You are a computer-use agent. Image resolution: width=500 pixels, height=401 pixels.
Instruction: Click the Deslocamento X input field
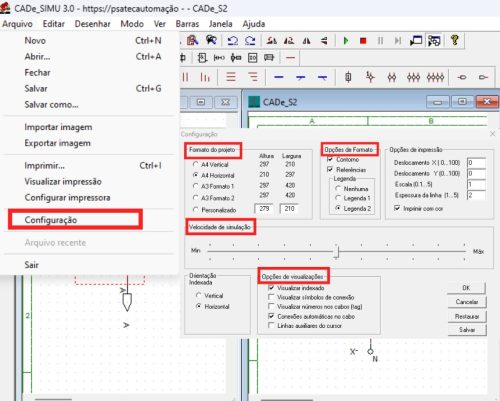click(476, 163)
